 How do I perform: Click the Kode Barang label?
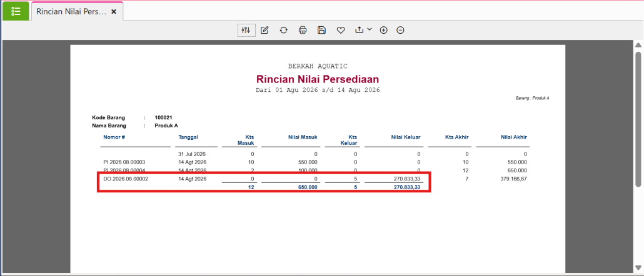click(108, 117)
